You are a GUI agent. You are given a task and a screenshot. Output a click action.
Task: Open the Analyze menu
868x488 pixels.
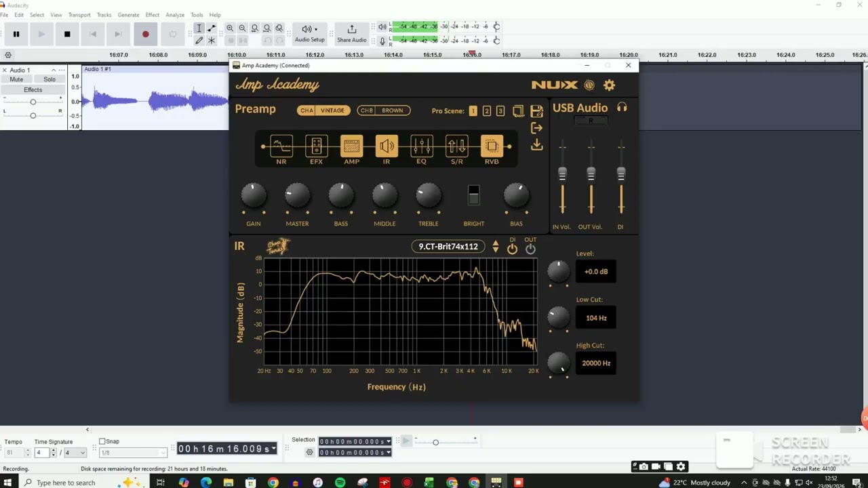tap(175, 15)
